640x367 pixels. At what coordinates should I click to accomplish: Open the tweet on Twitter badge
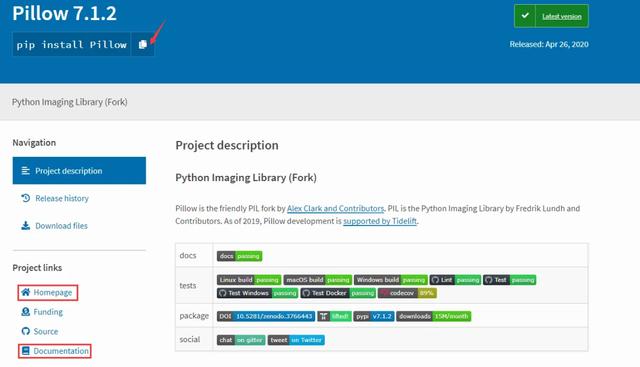click(296, 340)
